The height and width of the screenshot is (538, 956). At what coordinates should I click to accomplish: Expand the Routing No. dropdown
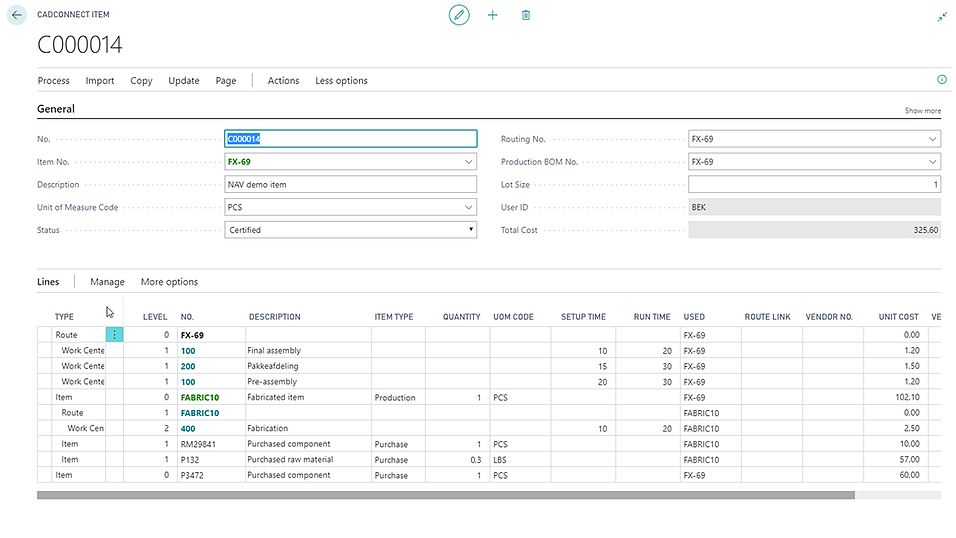(933, 139)
